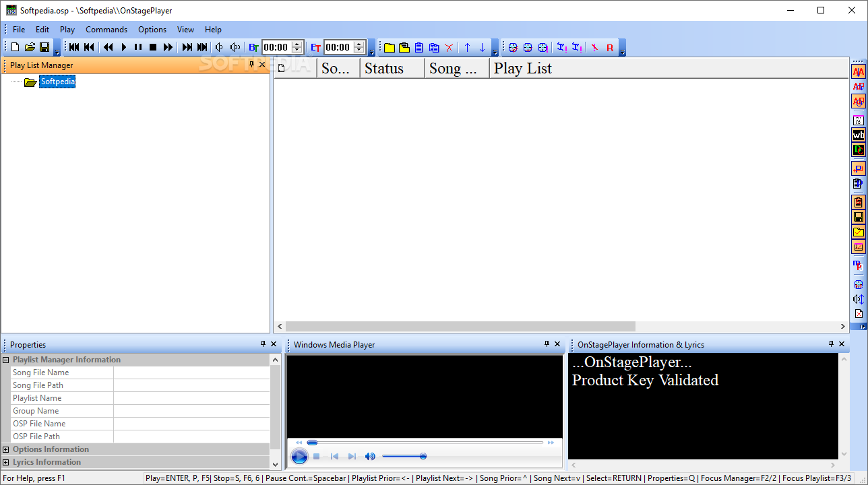Mute the Media Player speaker icon
This screenshot has height=485, width=868.
[x=370, y=457]
